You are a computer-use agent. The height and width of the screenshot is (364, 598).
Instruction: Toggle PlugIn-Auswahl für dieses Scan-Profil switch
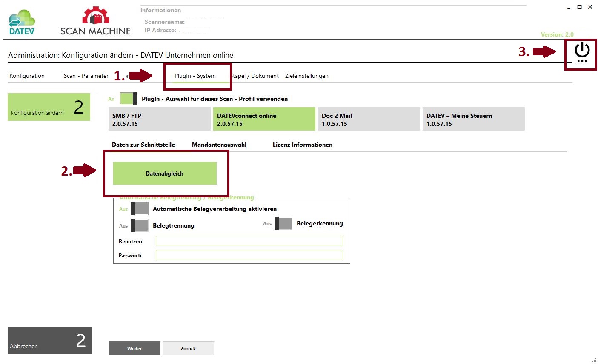(129, 99)
